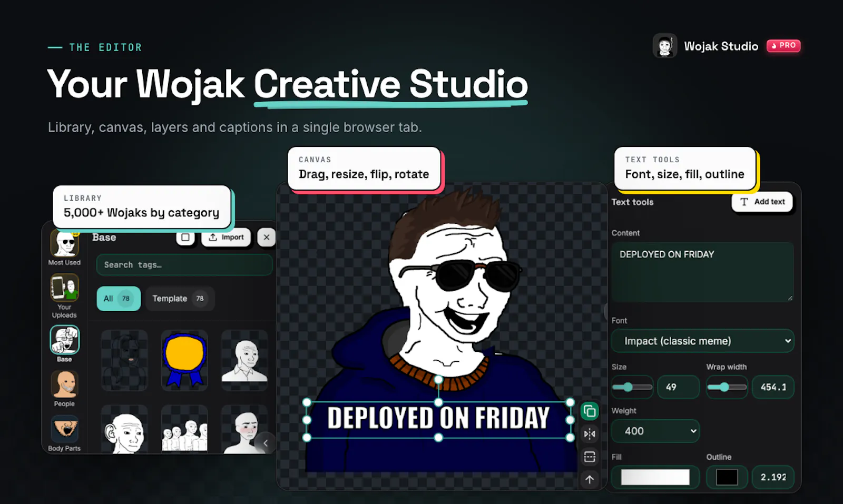The height and width of the screenshot is (504, 843).
Task: Click the Wojak Studio title text
Action: (x=721, y=46)
